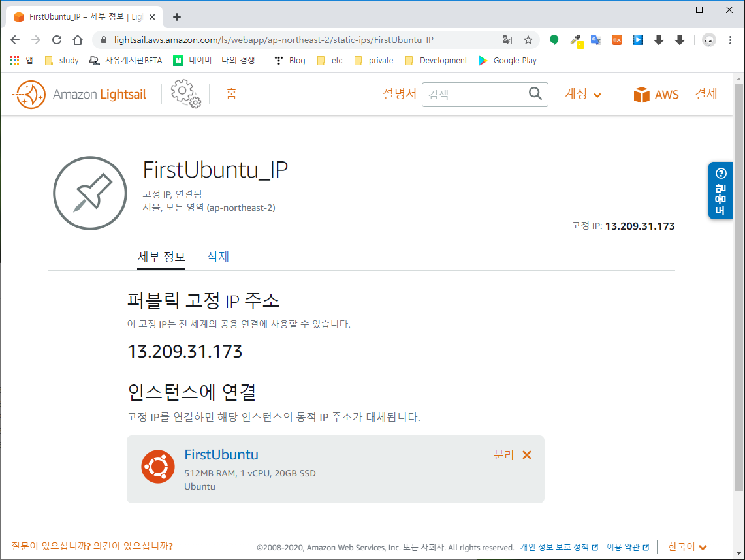
Task: Go to 홈 in Lightsail header
Action: click(x=231, y=94)
